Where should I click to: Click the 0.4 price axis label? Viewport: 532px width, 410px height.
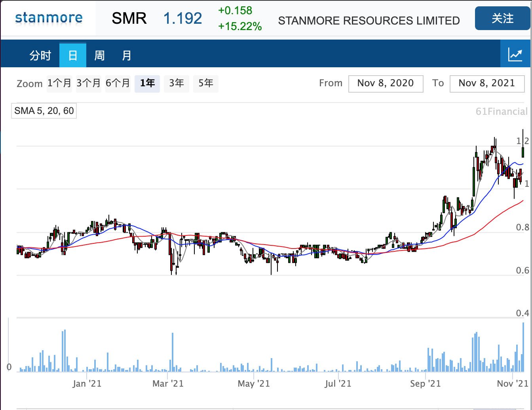tap(522, 313)
